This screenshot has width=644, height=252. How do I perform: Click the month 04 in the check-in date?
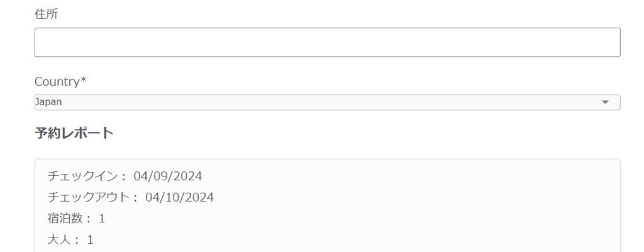[x=141, y=176]
